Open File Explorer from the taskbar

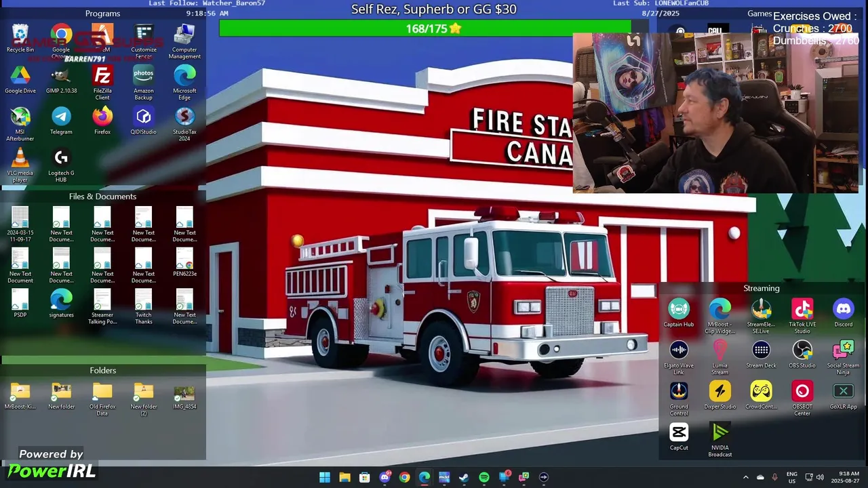click(x=344, y=477)
